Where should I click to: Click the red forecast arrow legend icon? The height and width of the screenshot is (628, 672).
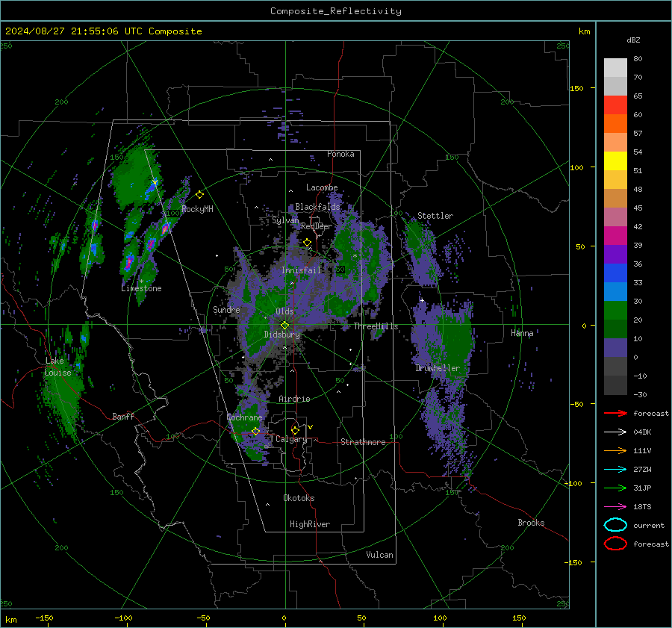(615, 413)
